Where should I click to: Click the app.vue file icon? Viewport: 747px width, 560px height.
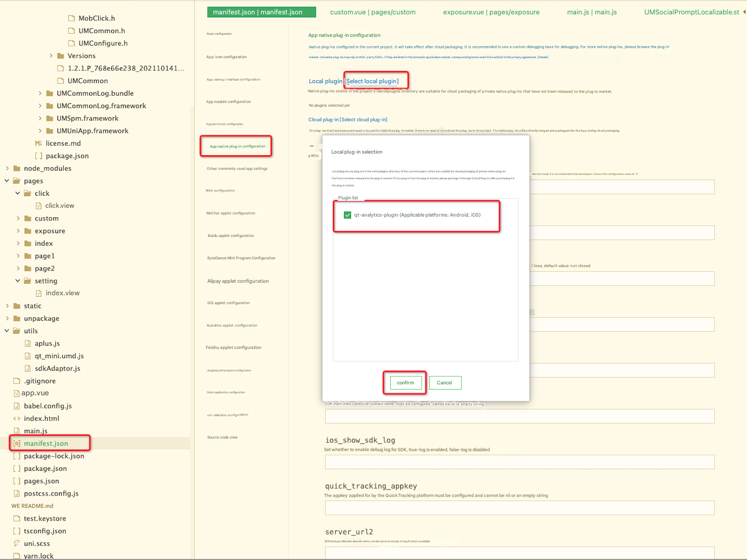tap(17, 393)
